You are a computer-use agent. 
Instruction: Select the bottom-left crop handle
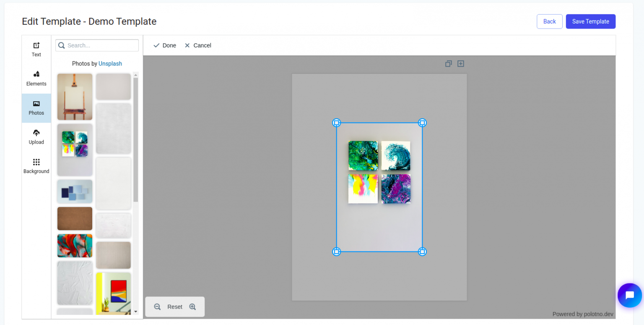(336, 252)
